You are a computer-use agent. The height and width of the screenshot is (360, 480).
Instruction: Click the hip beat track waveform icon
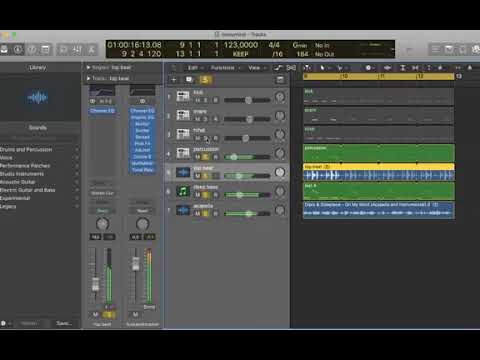click(183, 172)
